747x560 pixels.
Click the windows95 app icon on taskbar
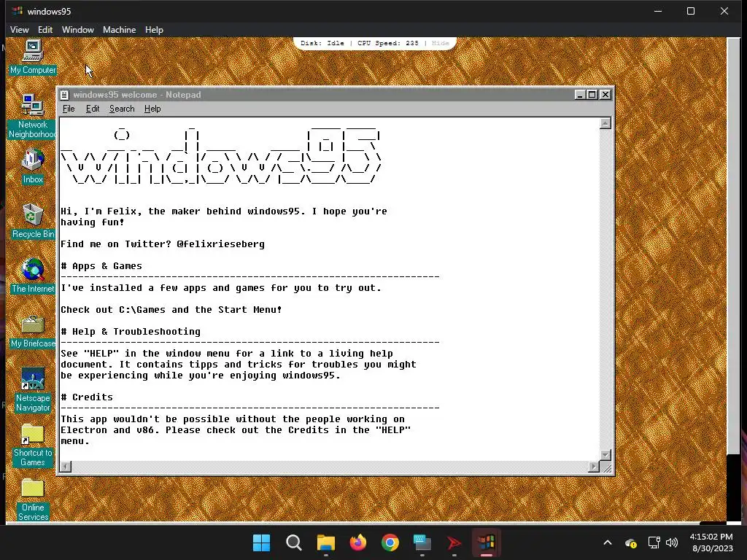pyautogui.click(x=487, y=542)
